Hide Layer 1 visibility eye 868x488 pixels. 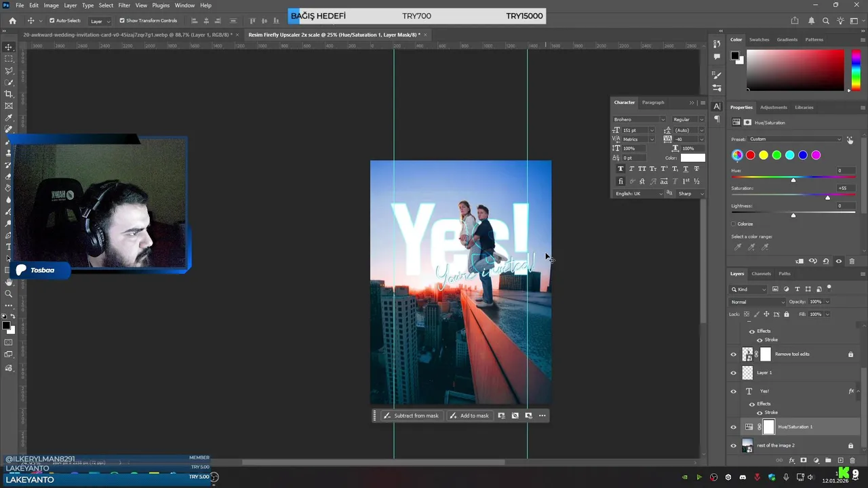[x=733, y=373]
